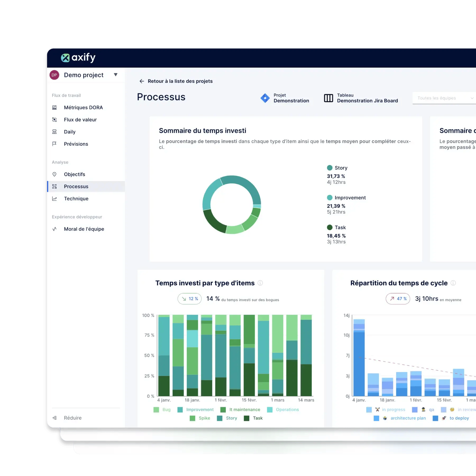476x476 pixels.
Task: Open Objectifs from the Analyse section
Action: 74,174
